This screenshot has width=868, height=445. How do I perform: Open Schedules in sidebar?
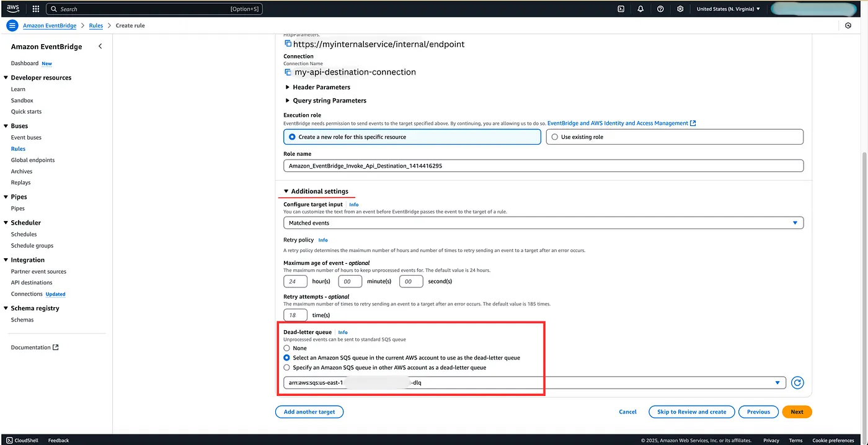24,235
